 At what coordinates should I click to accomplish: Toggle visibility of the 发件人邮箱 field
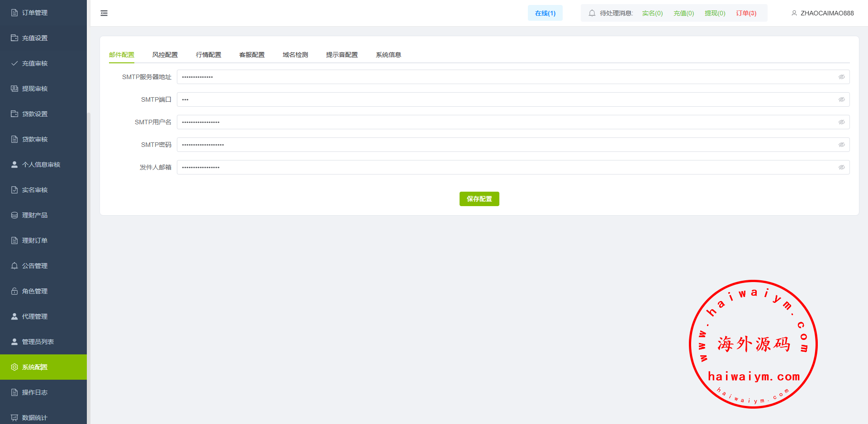(x=841, y=167)
